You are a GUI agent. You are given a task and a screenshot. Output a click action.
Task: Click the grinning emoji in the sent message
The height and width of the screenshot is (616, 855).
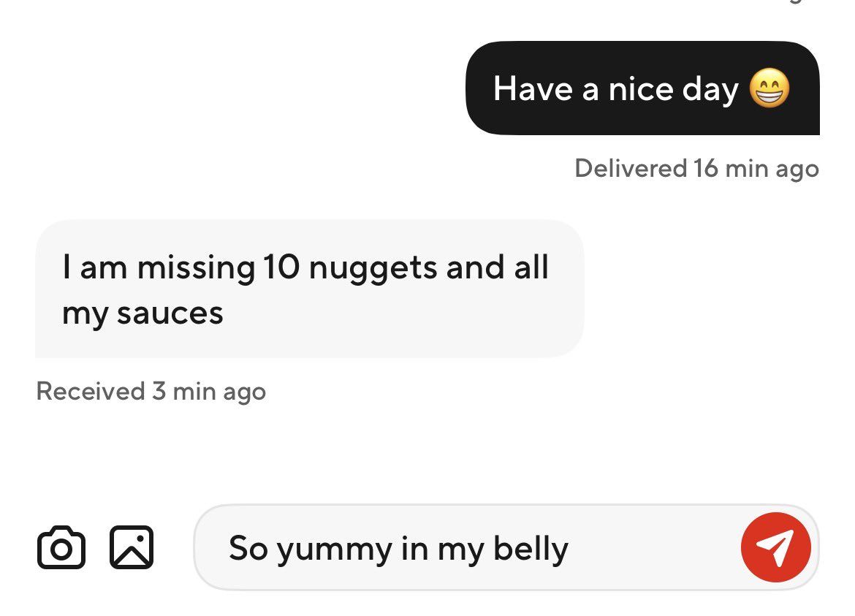click(769, 88)
